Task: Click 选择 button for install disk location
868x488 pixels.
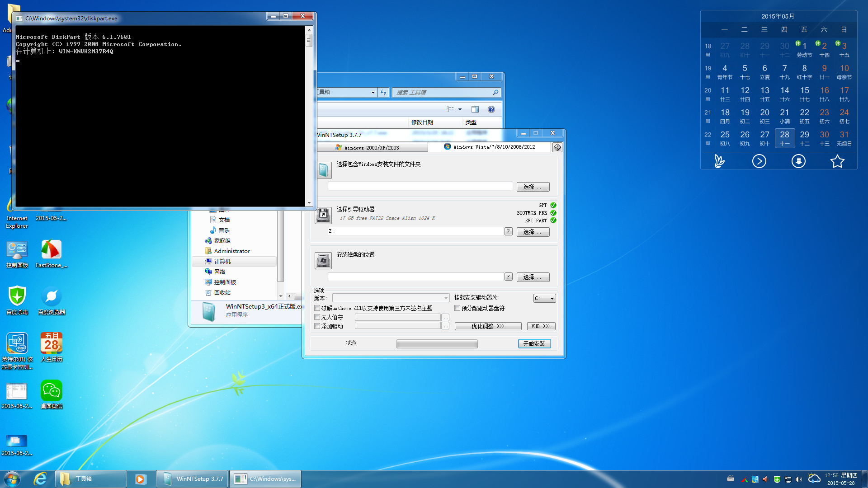Action: tap(533, 277)
